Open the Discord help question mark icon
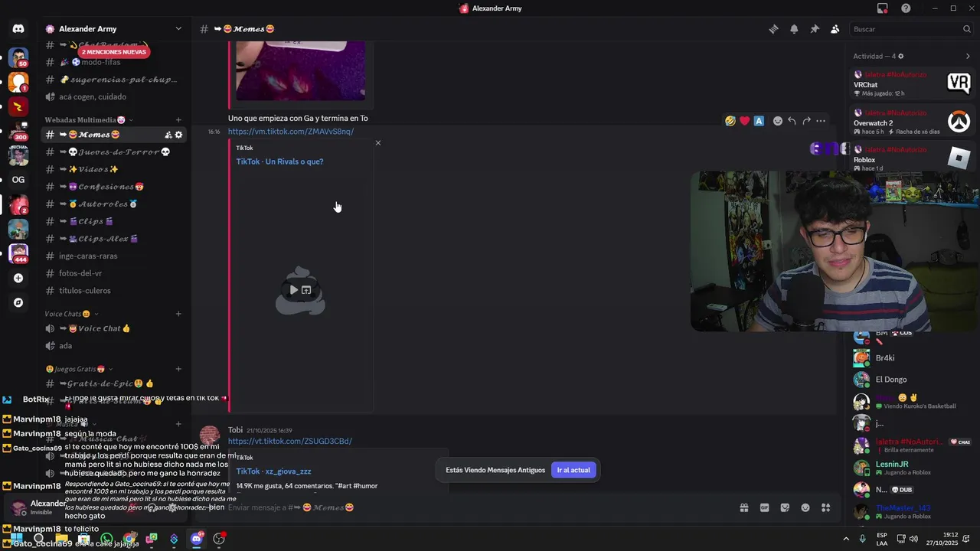 coord(906,8)
